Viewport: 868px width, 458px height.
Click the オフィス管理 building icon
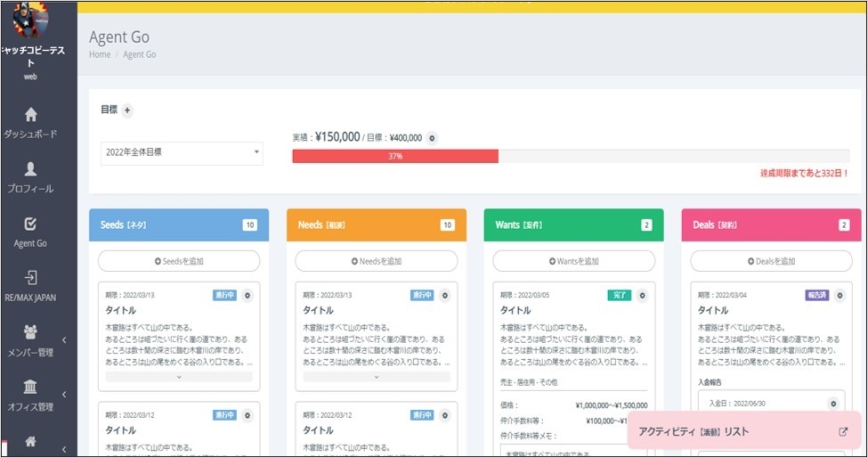30,387
